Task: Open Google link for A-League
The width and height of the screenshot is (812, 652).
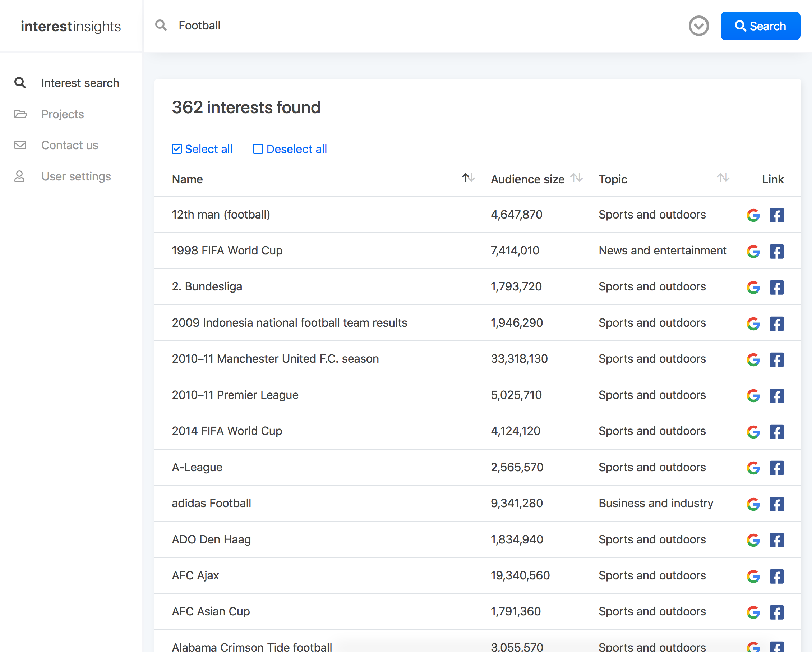Action: (753, 468)
